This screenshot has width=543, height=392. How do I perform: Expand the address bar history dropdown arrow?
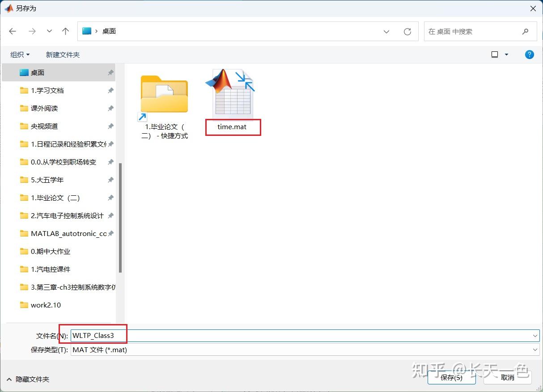click(386, 31)
